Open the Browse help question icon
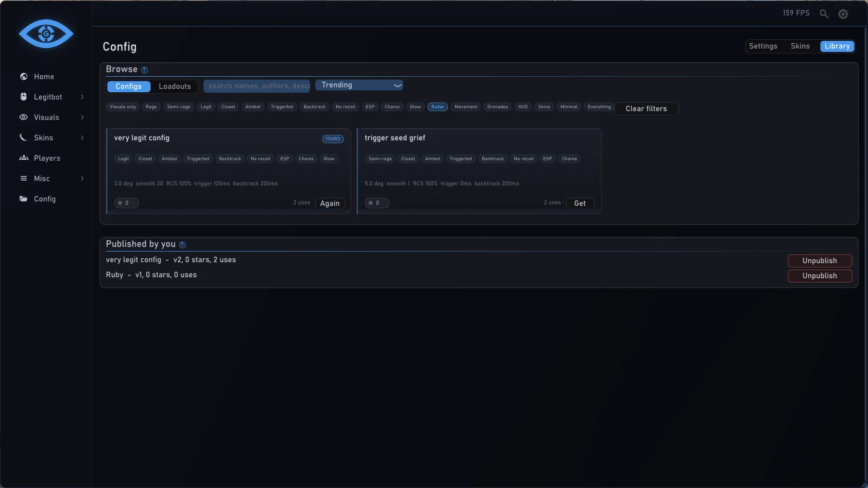The image size is (868, 488). (144, 70)
